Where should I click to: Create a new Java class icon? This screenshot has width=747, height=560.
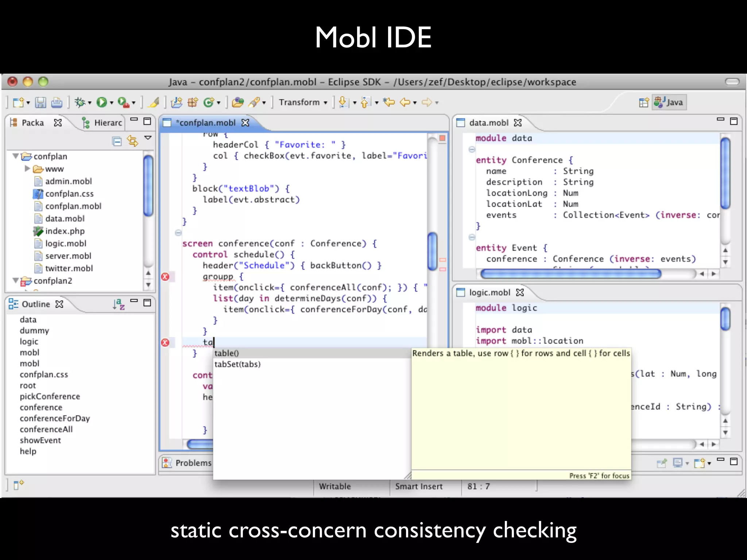[209, 102]
